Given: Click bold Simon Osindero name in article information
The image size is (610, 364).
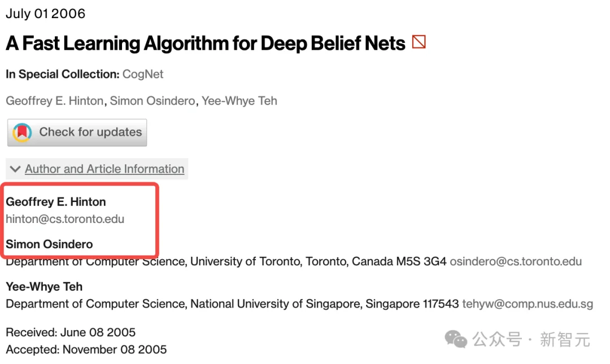Looking at the screenshot, I should pos(49,244).
